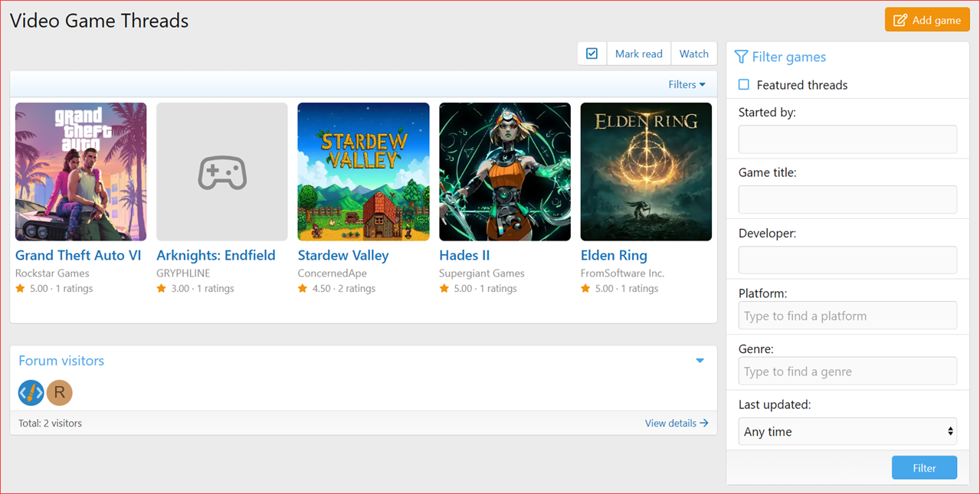This screenshot has height=494, width=980.
Task: Focus the Game title input field
Action: [x=847, y=199]
